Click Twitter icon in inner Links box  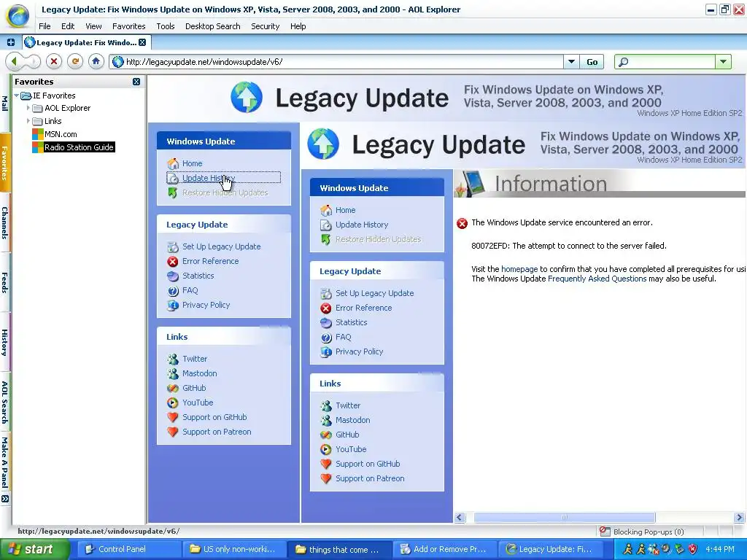pos(326,405)
